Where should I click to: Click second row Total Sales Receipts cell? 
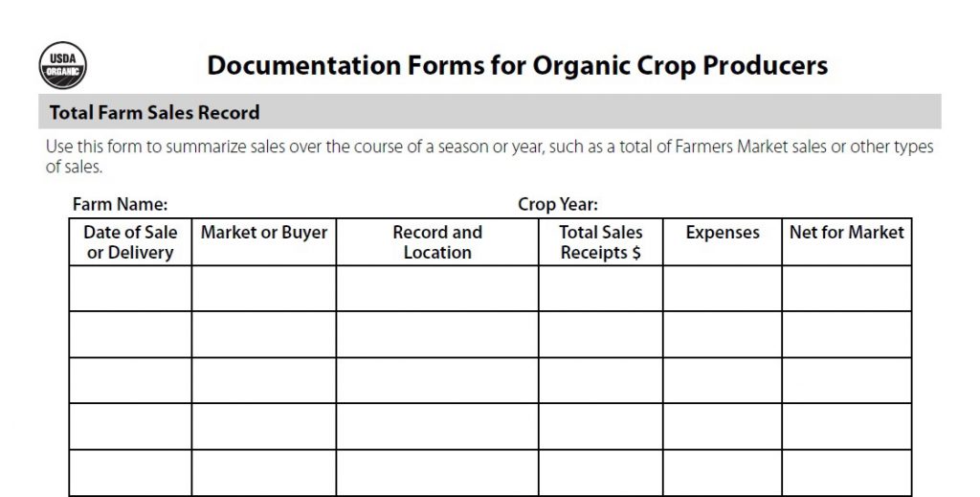coord(600,334)
